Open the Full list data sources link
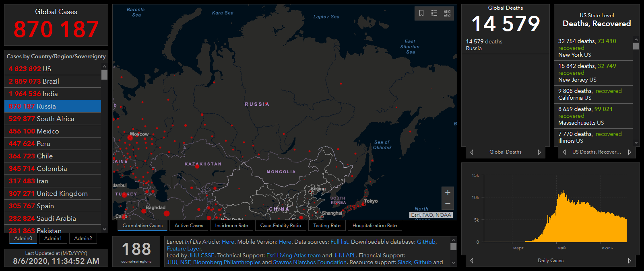The width and height of the screenshot is (644, 271). [x=339, y=242]
